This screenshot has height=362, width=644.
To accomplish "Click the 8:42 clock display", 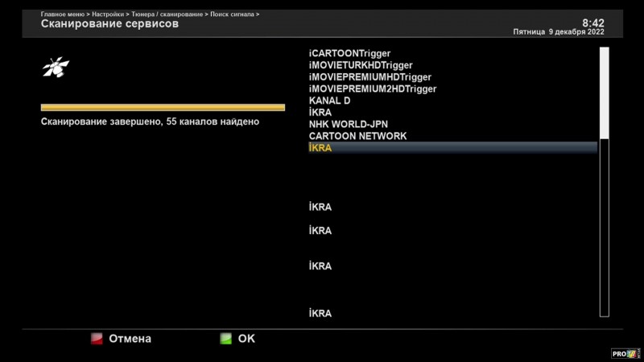I will 592,23.
